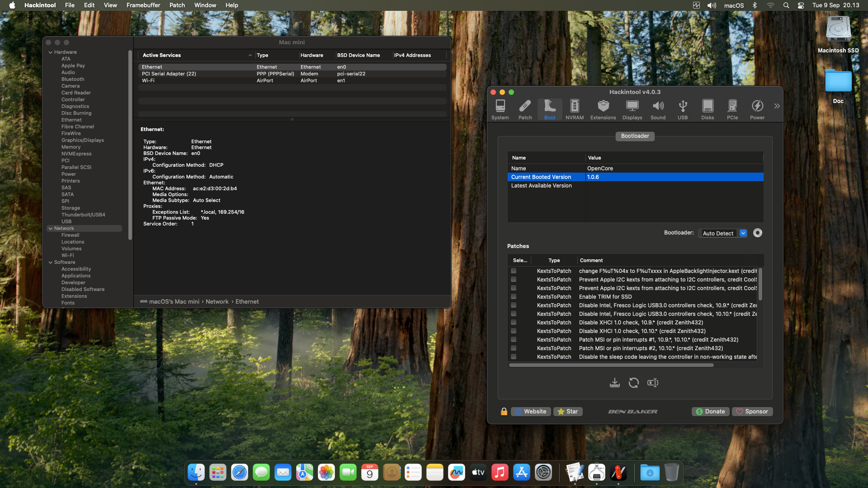Viewport: 868px width, 488px height.
Task: Open the USB section in Hackintool
Action: (683, 109)
